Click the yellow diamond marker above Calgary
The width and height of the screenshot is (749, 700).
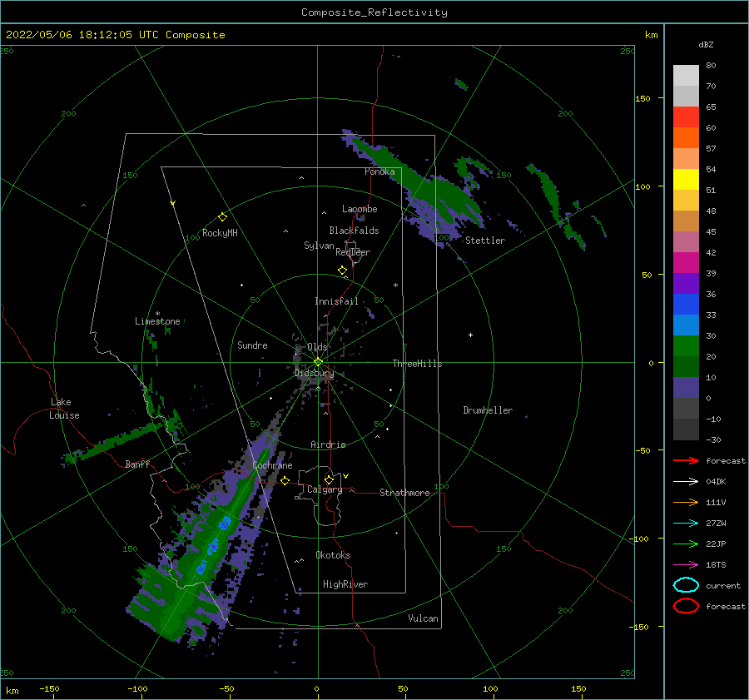[329, 479]
